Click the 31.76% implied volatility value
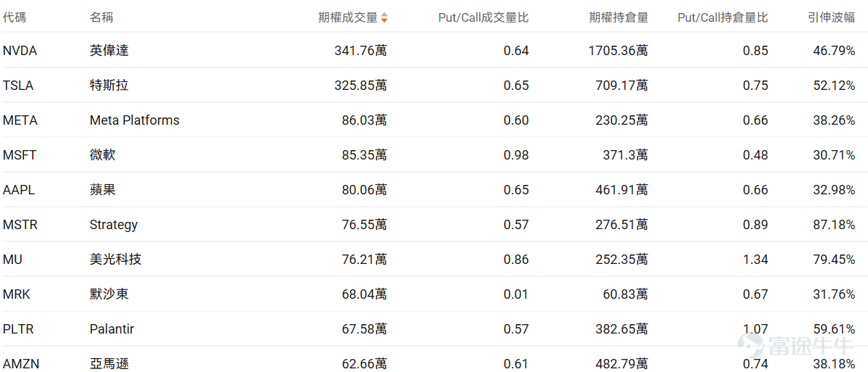 [x=834, y=294]
